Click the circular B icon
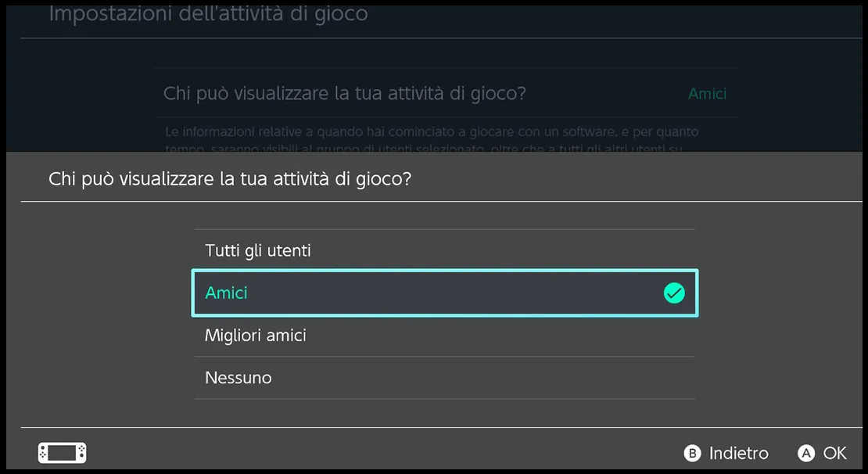The width and height of the screenshot is (868, 474). click(x=692, y=453)
